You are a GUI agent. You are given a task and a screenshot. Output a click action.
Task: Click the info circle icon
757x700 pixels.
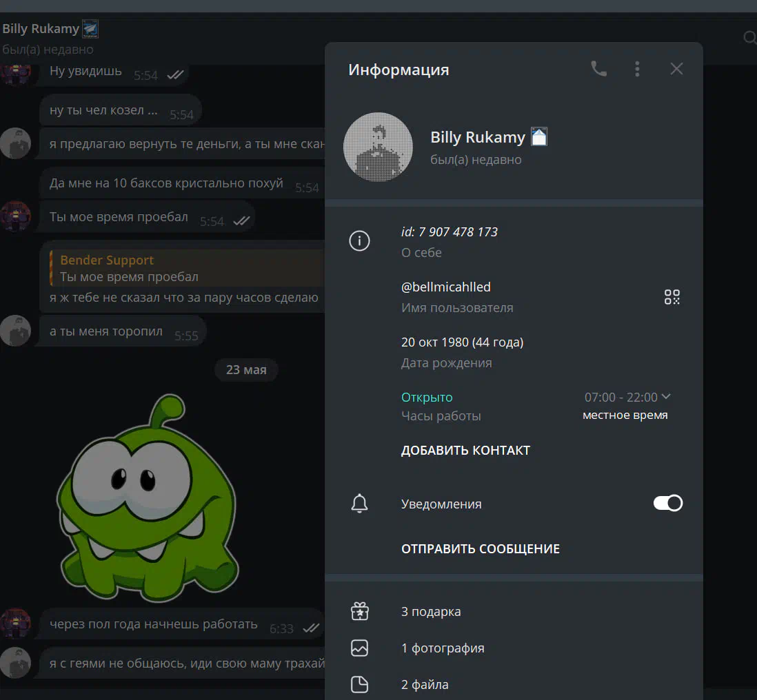[x=359, y=240]
